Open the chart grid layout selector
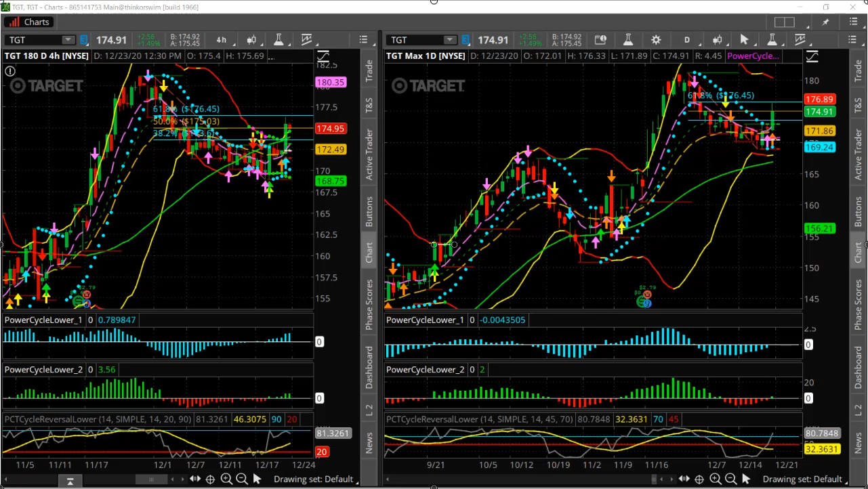868x489 pixels. pos(785,22)
